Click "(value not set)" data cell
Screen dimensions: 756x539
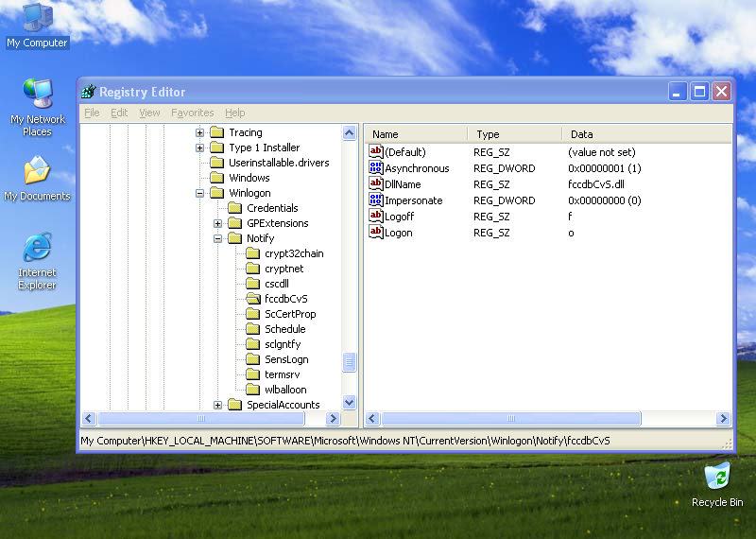pyautogui.click(x=602, y=152)
